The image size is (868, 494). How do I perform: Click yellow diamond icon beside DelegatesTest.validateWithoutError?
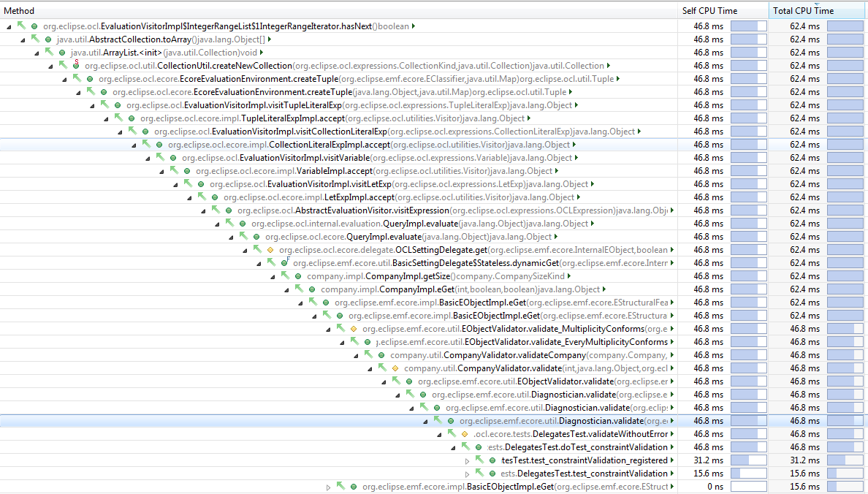pos(465,434)
